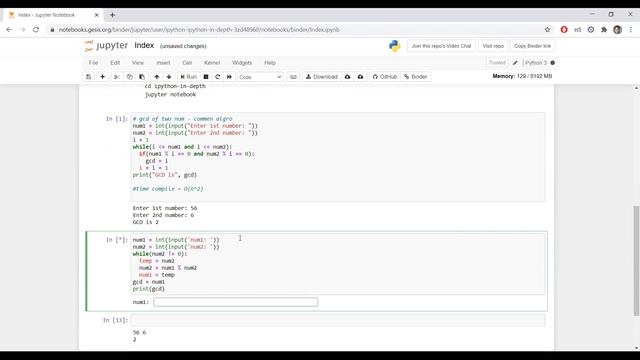
Task: Copy selected cells icon
Action: click(x=129, y=77)
